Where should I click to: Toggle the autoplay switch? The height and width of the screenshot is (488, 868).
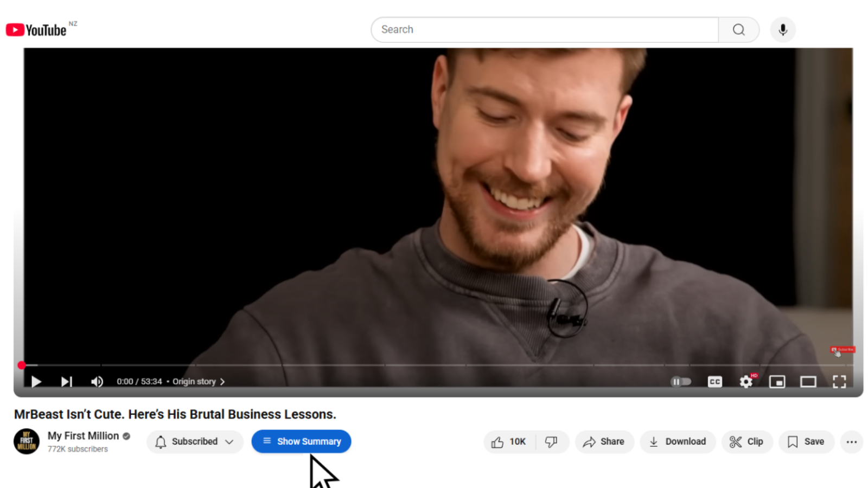(681, 382)
